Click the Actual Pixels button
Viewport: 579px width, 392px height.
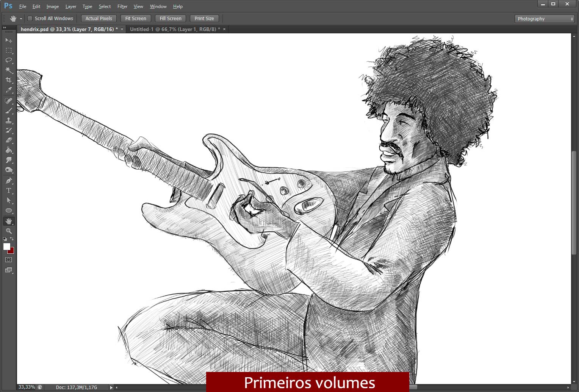point(99,19)
